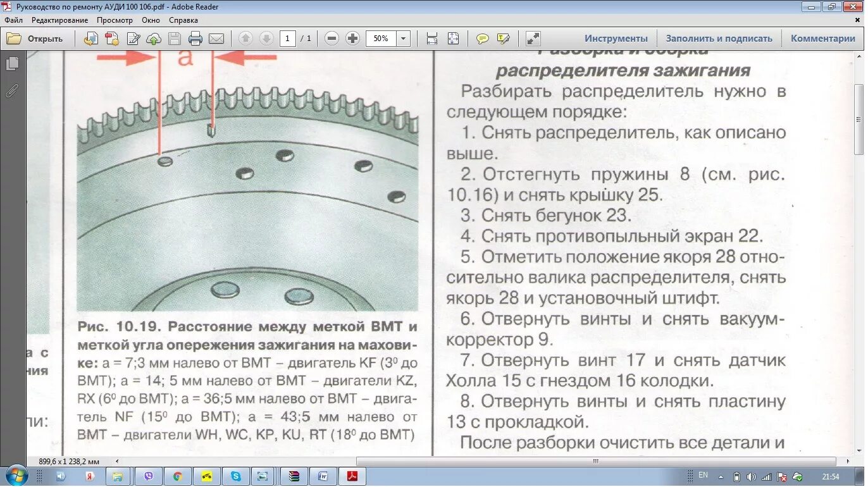
Task: Zoom out with the minus button
Action: (x=332, y=39)
